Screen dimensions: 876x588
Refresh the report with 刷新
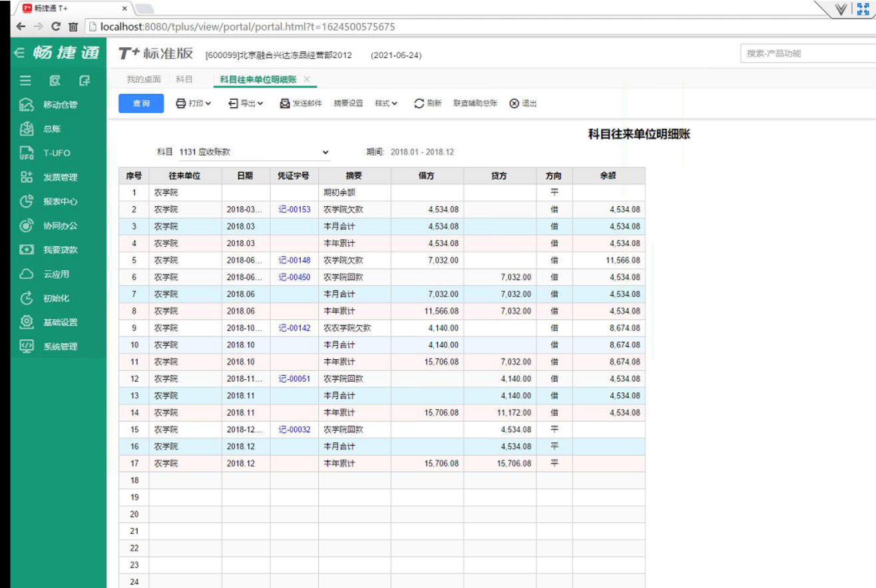(x=428, y=104)
